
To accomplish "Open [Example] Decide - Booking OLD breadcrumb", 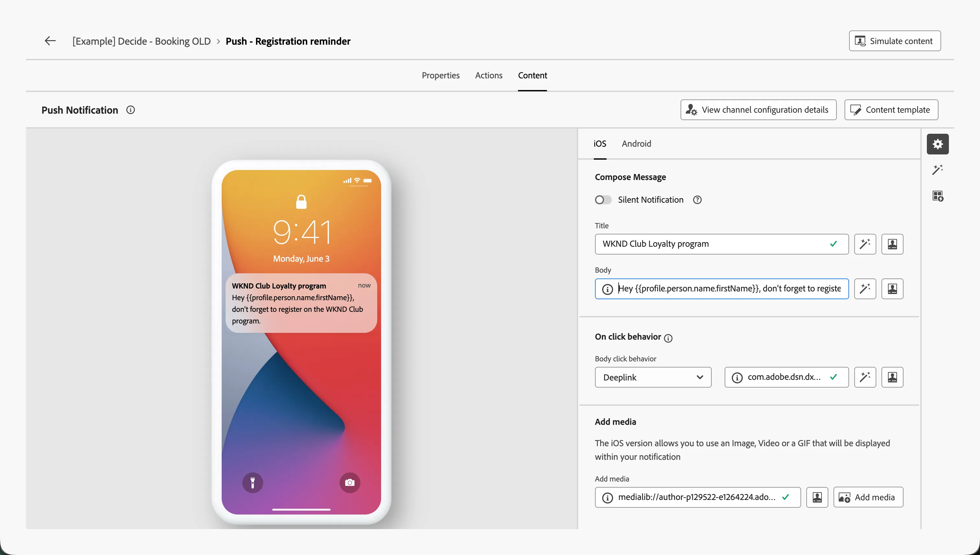I will (x=142, y=41).
